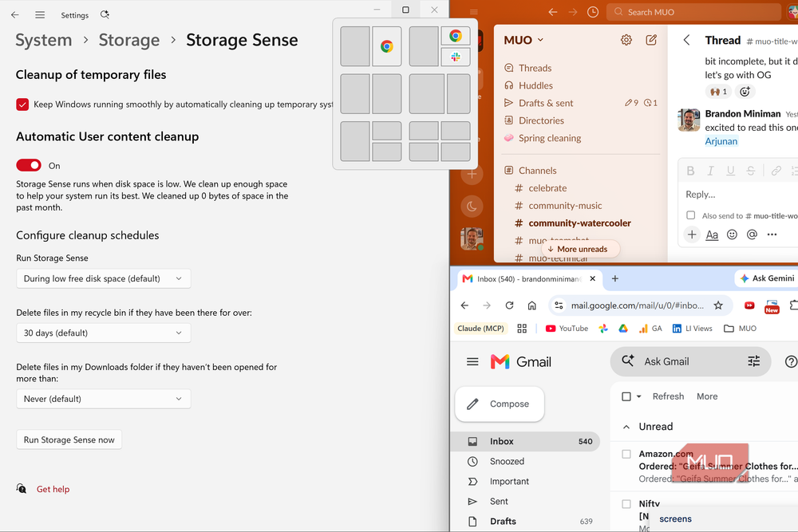Click Run Storage Sense now button
Viewport: 798px width, 532px height.
[69, 440]
